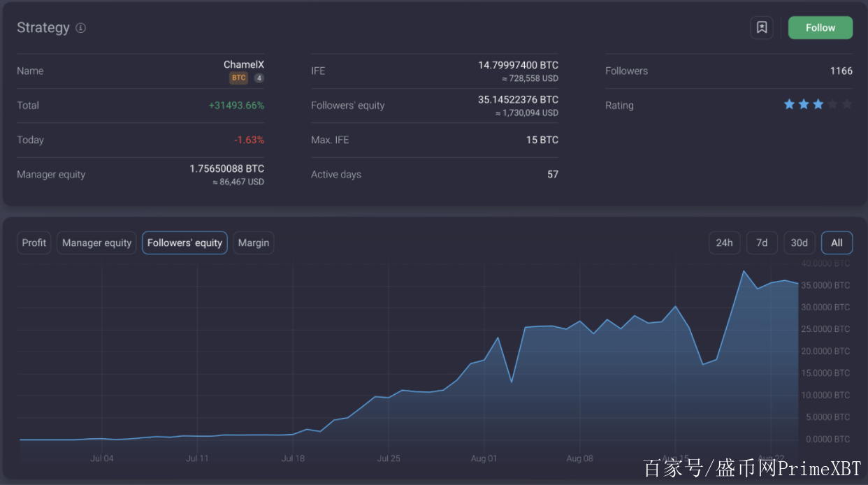
Task: Click the 25.0000 BTC axis label
Action: (x=826, y=329)
